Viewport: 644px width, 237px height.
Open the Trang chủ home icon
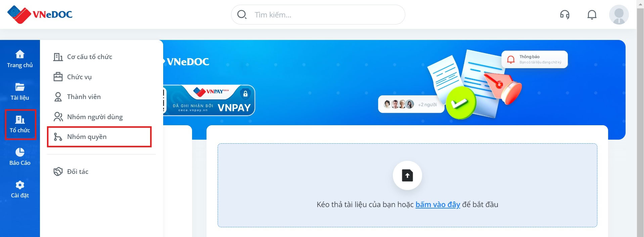click(x=20, y=54)
